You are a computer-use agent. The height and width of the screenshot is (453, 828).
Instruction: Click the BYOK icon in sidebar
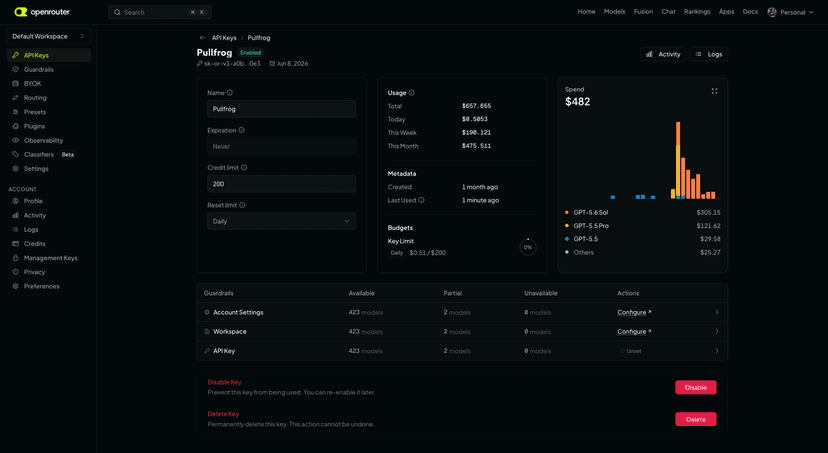(x=15, y=83)
